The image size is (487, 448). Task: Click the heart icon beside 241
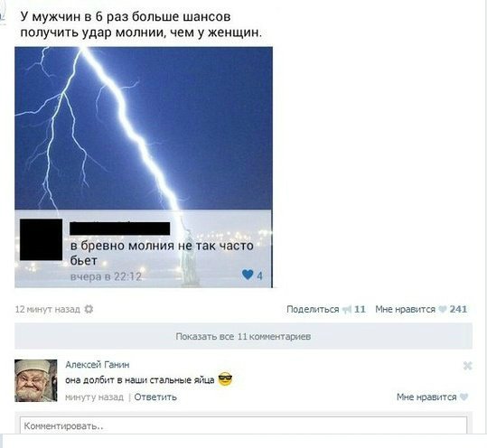click(443, 309)
